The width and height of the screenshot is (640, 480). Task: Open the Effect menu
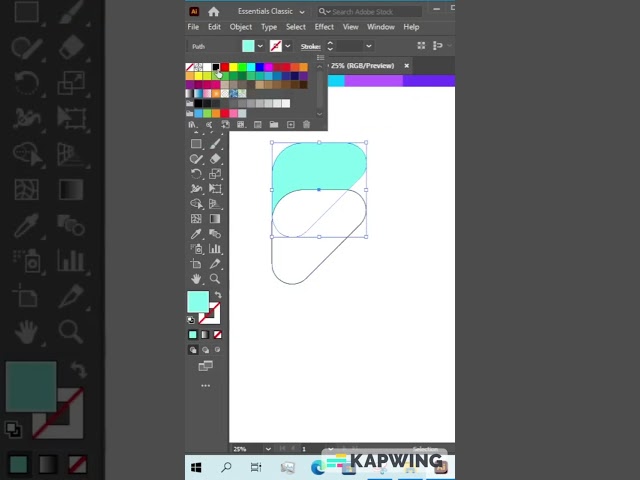[324, 27]
